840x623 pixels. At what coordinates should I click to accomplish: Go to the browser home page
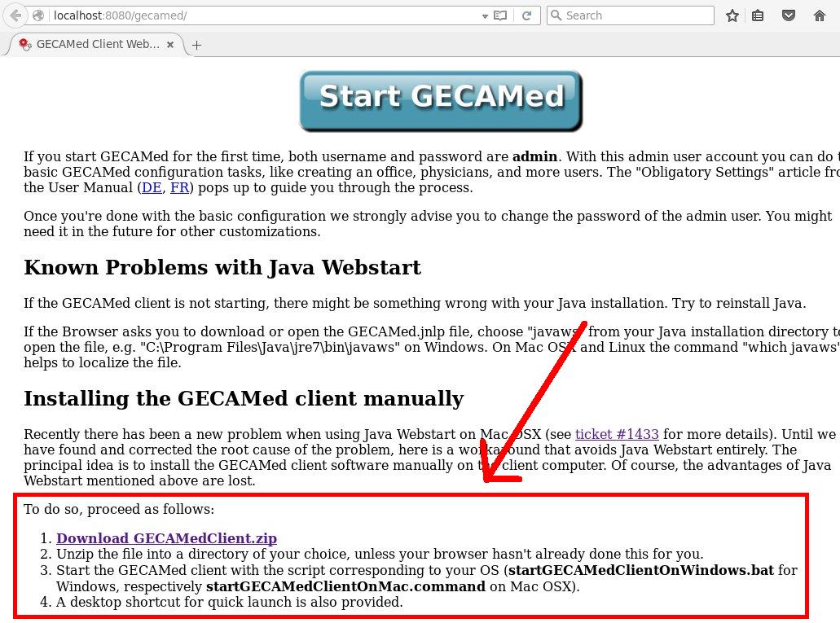[820, 15]
